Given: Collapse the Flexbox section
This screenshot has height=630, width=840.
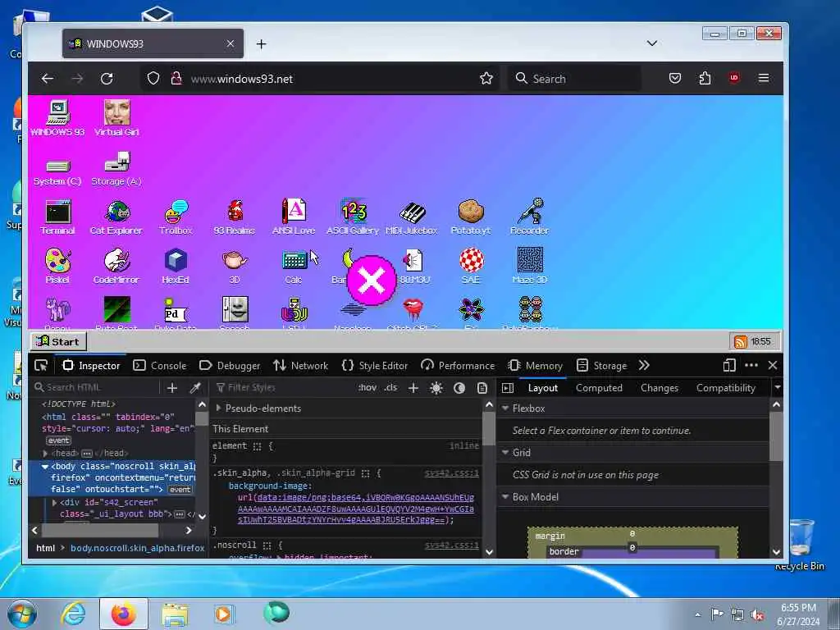Looking at the screenshot, I should coord(505,409).
